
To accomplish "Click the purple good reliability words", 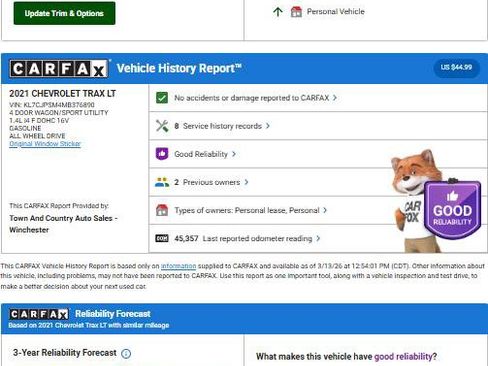I will click(403, 357).
